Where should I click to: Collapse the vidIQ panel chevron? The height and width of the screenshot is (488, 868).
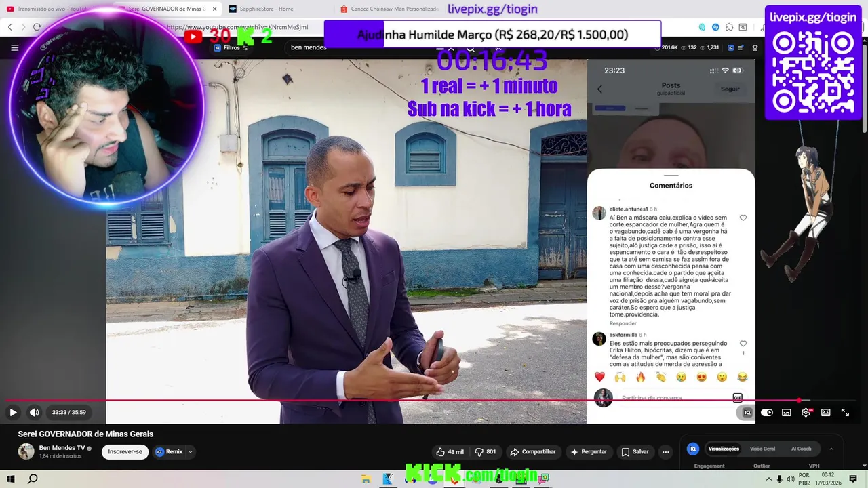(x=831, y=449)
